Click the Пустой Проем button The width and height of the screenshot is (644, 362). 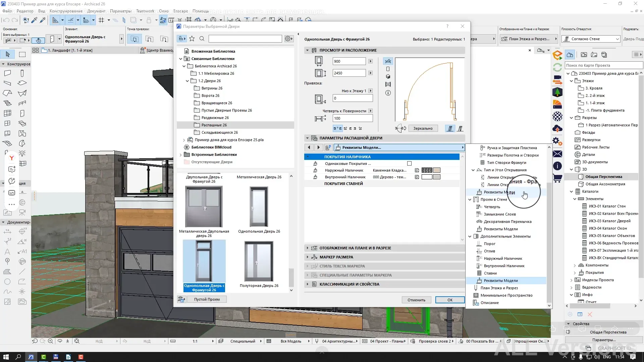point(207,299)
